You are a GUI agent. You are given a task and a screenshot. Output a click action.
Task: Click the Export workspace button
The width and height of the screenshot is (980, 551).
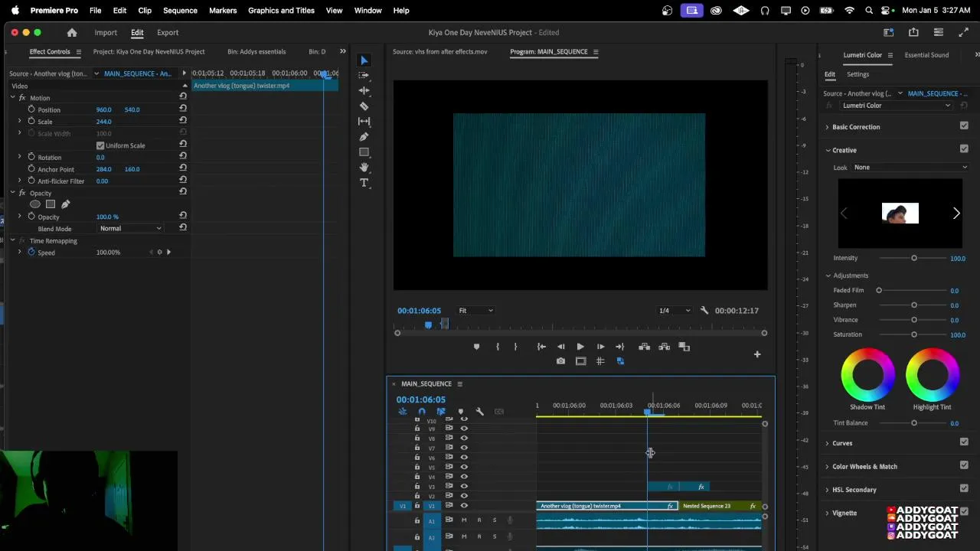click(168, 33)
